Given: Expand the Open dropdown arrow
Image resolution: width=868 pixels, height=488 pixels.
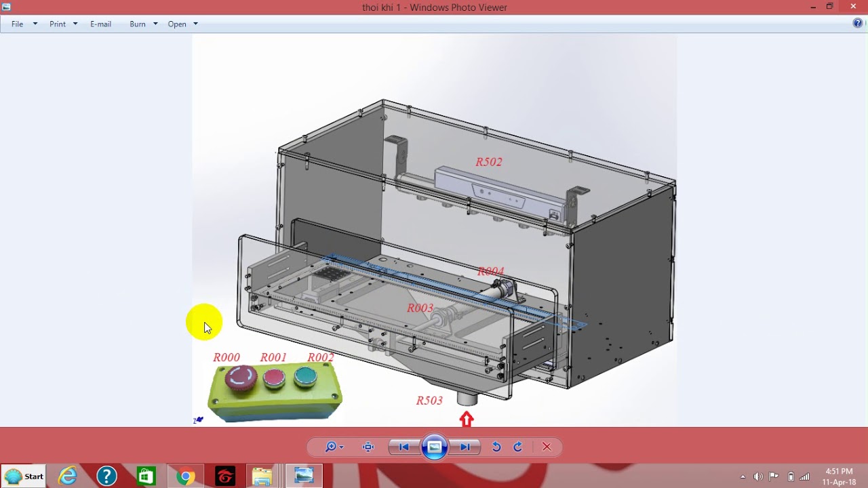Looking at the screenshot, I should pyautogui.click(x=195, y=24).
